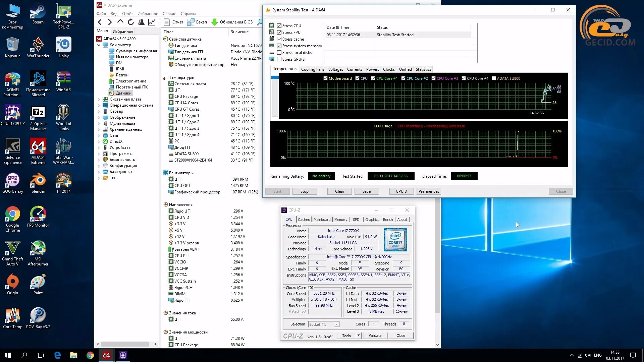This screenshot has height=362, width=644.
Task: Open Core Temp desktop icon
Action: tap(13, 318)
